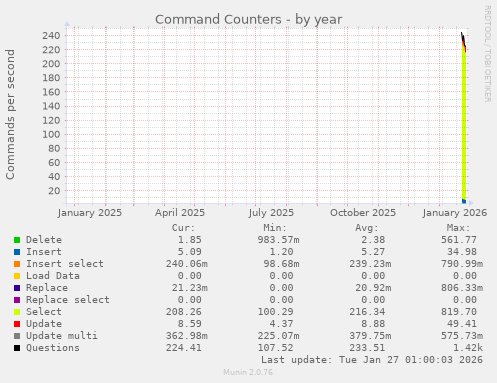Click the Questions min value 107.52
Image resolution: width=497 pixels, height=383 pixels.
coord(276,348)
